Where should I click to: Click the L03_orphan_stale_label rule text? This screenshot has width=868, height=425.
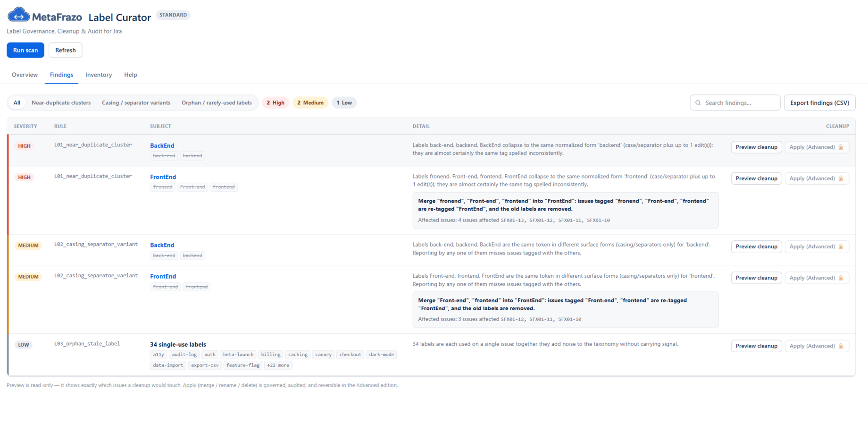click(x=87, y=344)
